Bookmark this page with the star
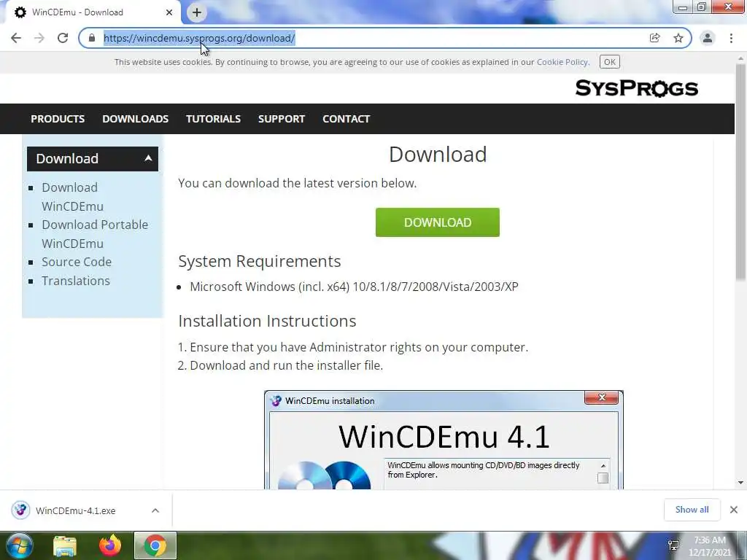Screen dimensions: 747x560 678,38
